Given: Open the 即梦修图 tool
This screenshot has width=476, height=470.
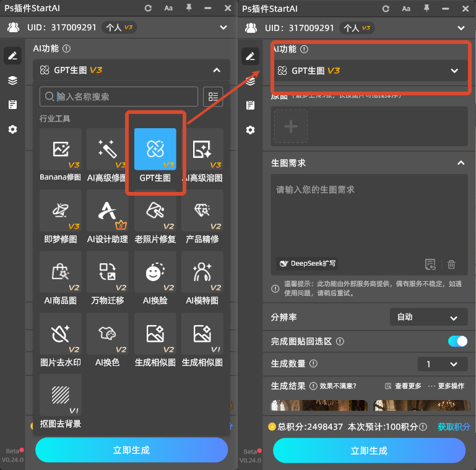Looking at the screenshot, I should point(61,211).
